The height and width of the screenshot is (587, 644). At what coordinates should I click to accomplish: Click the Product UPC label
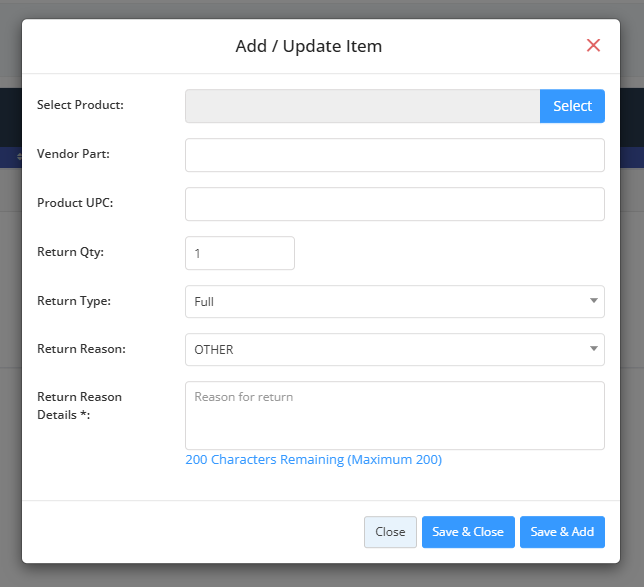[75, 203]
